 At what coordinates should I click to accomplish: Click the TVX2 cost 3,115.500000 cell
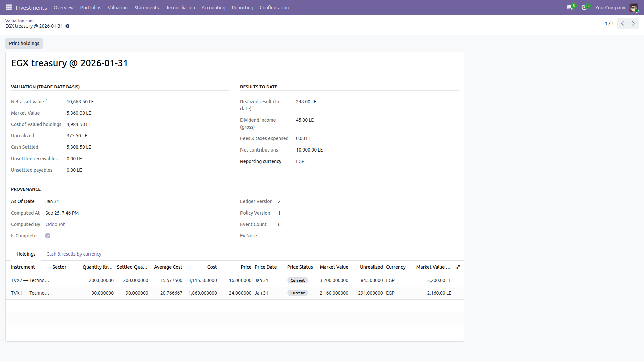tap(203, 280)
